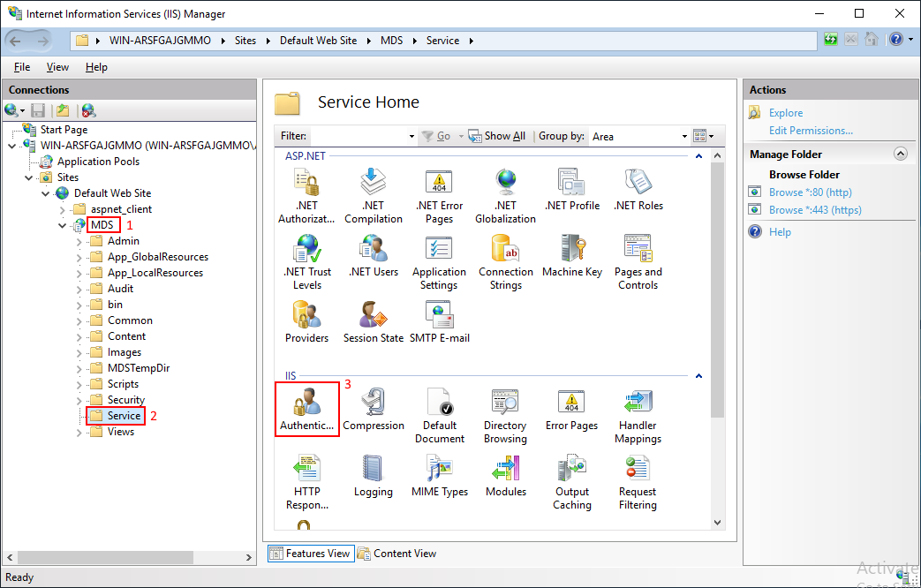This screenshot has width=921, height=588.
Task: Collapse the Manage Folder actions section
Action: point(900,154)
